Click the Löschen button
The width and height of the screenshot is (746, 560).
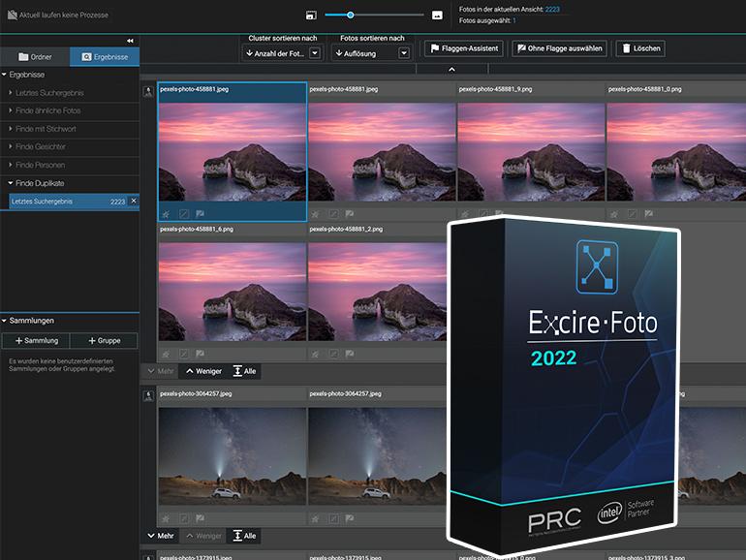[640, 48]
